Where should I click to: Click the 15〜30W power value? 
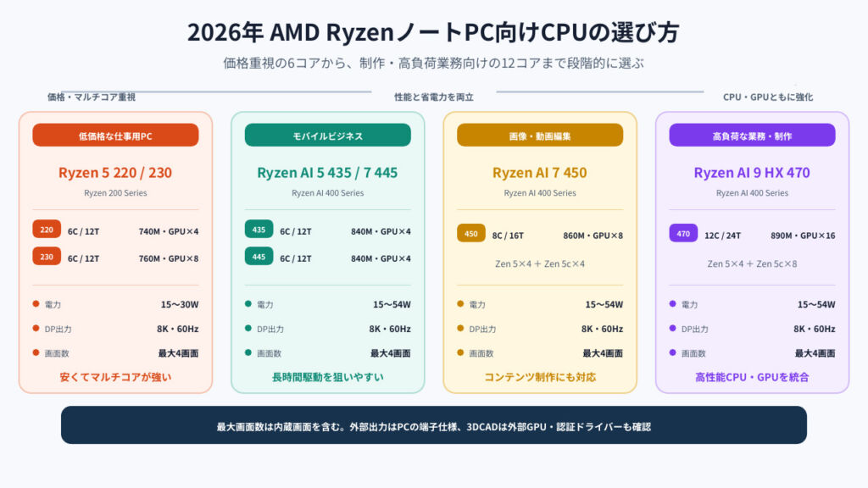pyautogui.click(x=180, y=304)
